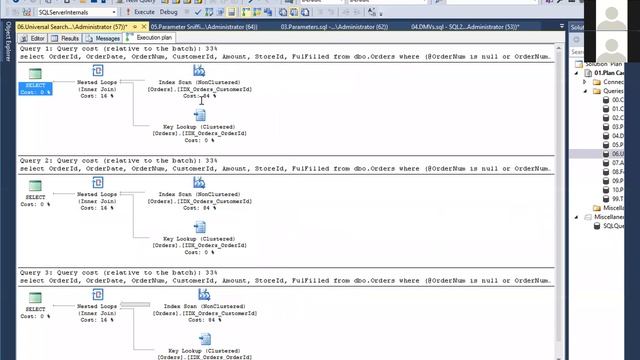Select Index Scan operator in Query 1
Screen dimensions: 640x360
[x=200, y=82]
